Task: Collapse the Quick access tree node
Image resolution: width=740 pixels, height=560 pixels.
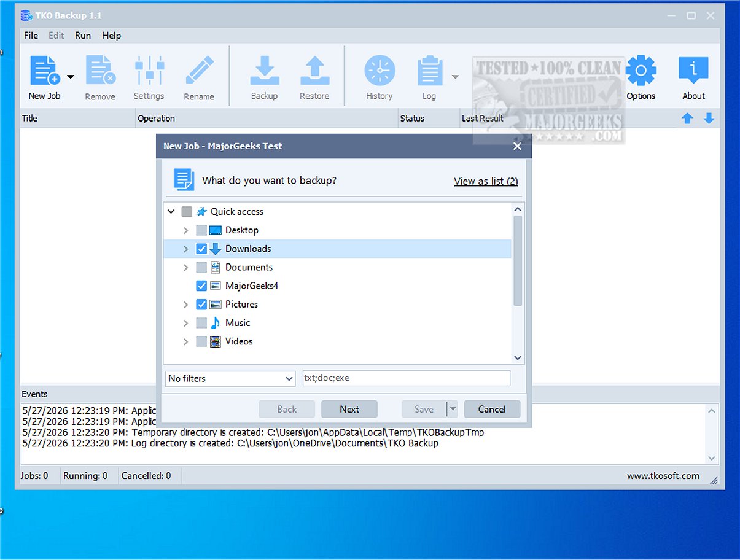Action: [x=171, y=212]
